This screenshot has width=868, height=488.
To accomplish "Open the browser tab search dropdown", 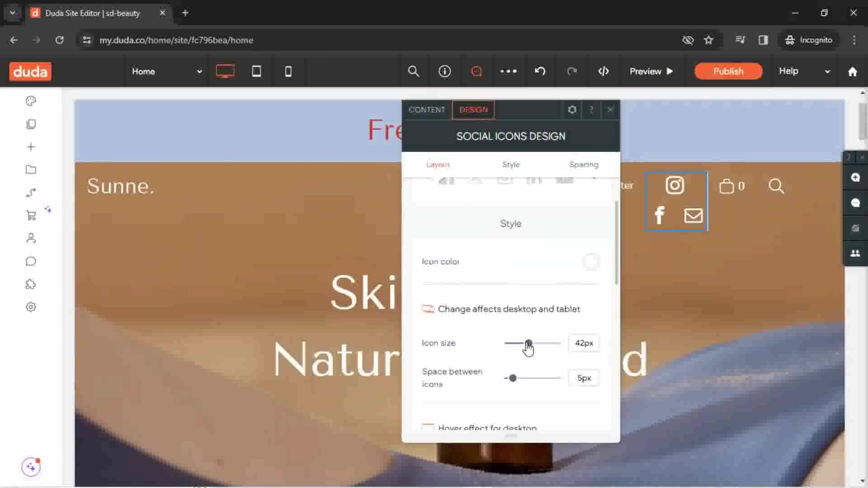I will 12,13.
